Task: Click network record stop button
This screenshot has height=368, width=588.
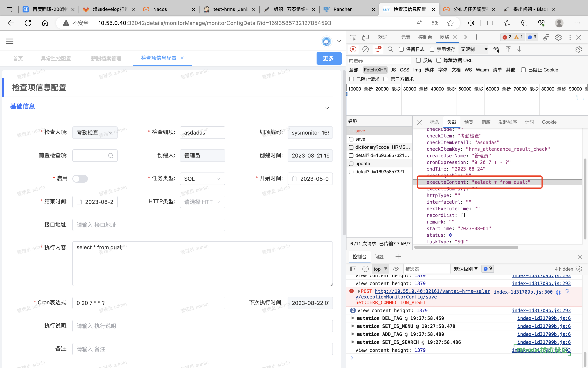Action: pos(353,49)
